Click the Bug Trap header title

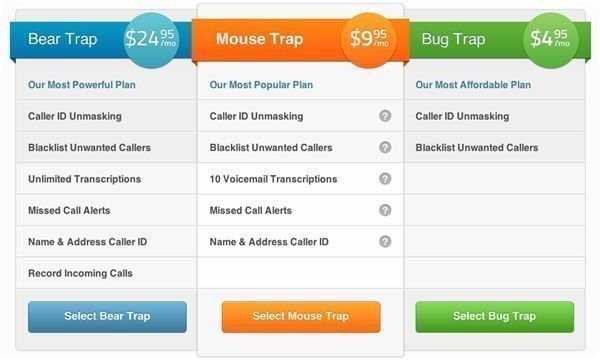(453, 39)
